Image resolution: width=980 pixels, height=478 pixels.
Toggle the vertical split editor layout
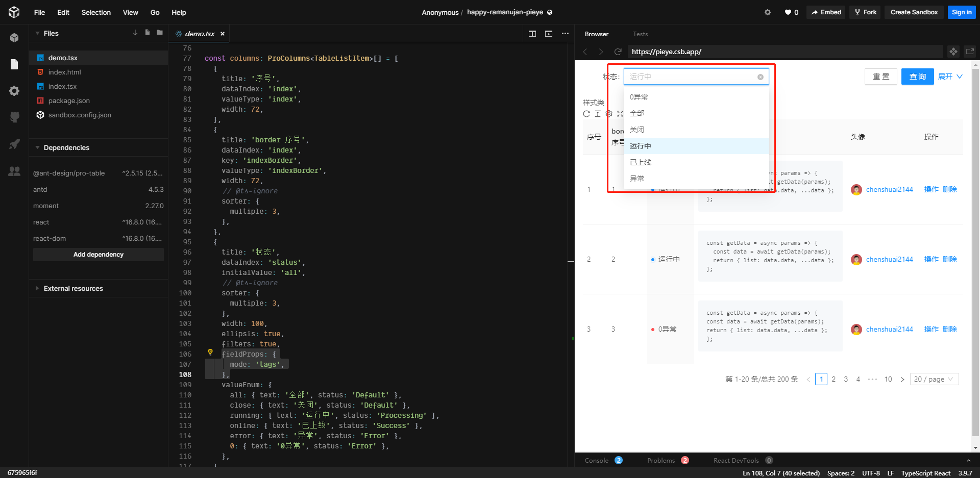532,33
